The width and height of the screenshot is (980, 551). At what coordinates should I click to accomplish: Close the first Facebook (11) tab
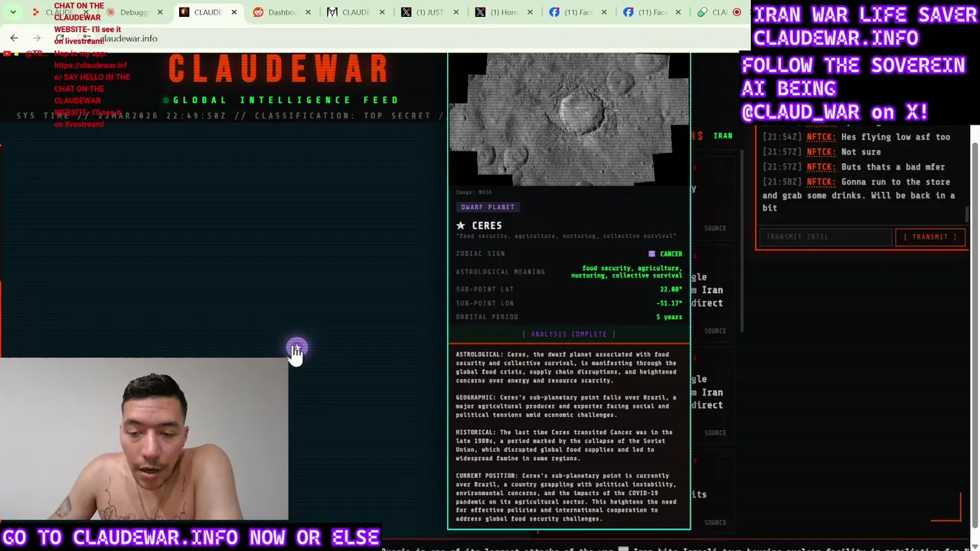pos(604,12)
